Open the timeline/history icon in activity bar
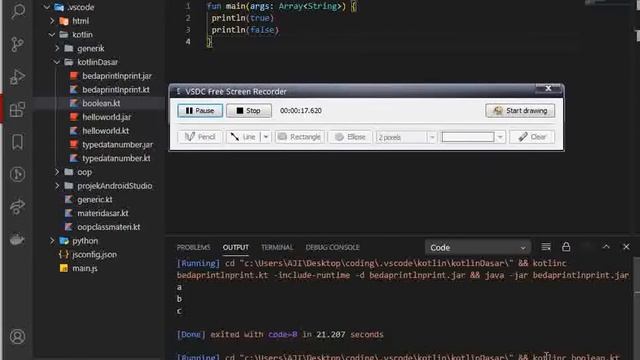The image size is (640, 360). click(x=18, y=174)
